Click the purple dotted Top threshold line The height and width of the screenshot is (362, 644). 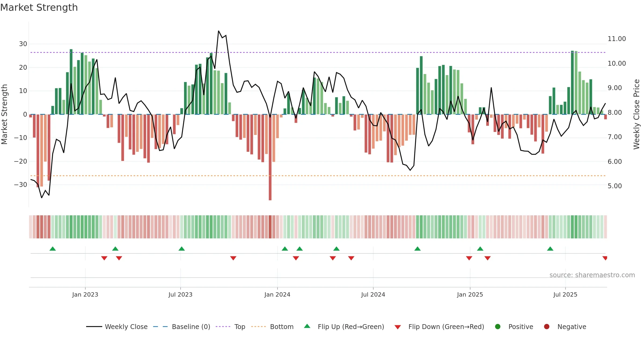318,52
